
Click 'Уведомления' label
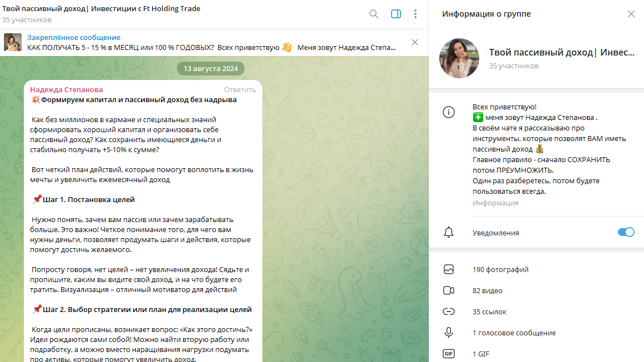point(496,233)
